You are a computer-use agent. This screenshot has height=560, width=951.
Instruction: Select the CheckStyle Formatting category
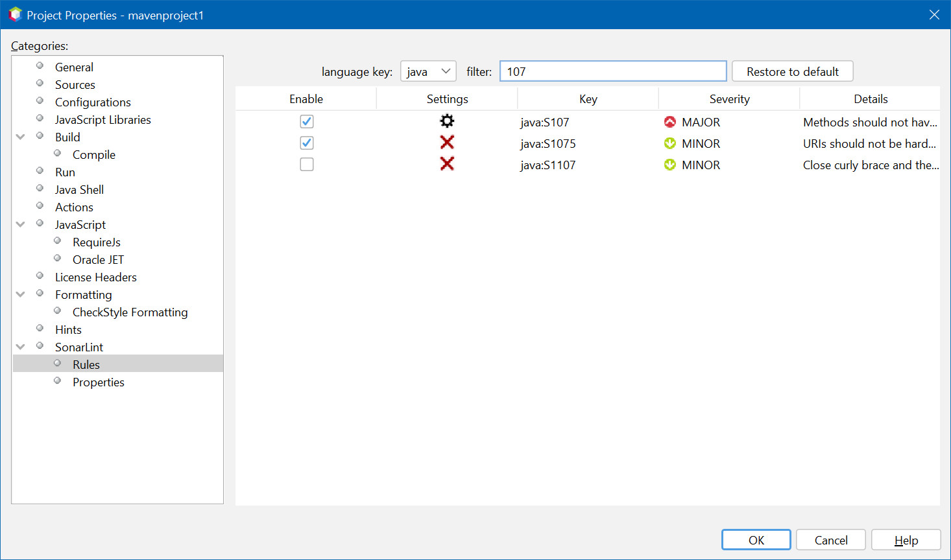tap(130, 312)
